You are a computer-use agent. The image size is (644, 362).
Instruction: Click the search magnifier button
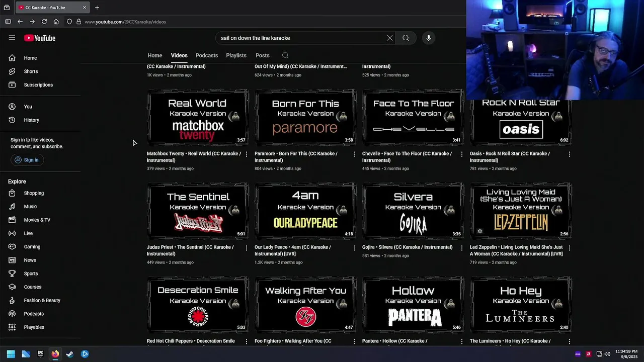(x=406, y=38)
